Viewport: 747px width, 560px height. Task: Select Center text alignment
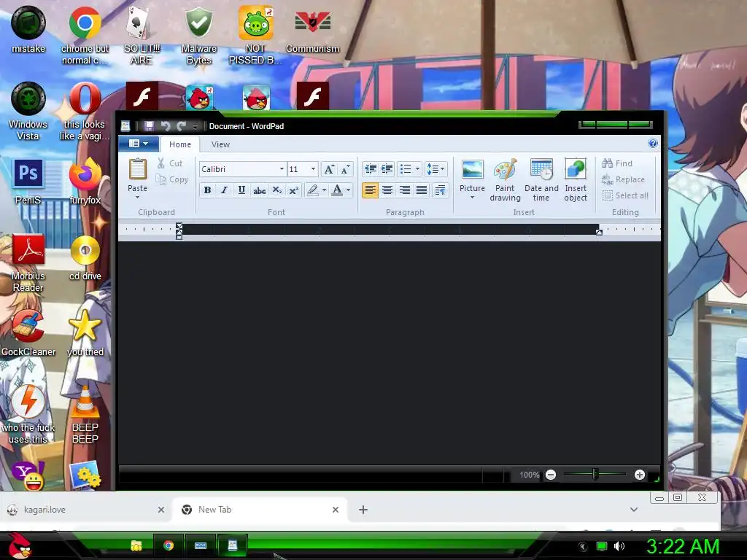[x=387, y=190]
